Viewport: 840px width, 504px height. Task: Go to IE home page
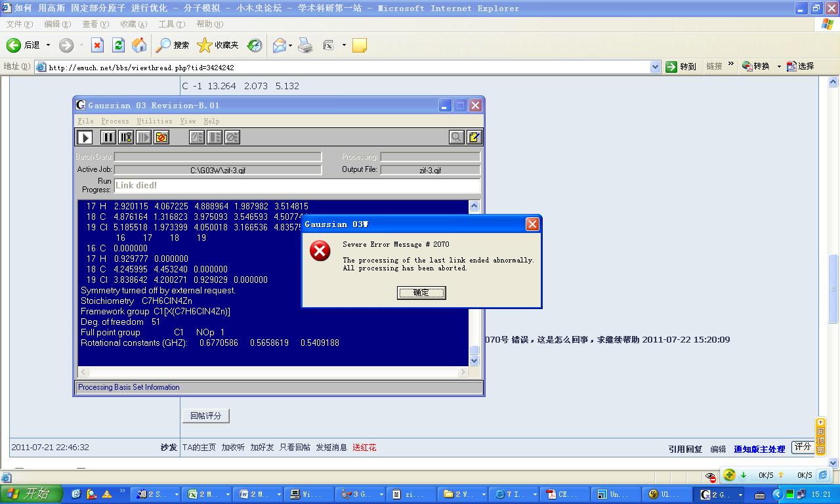(139, 45)
